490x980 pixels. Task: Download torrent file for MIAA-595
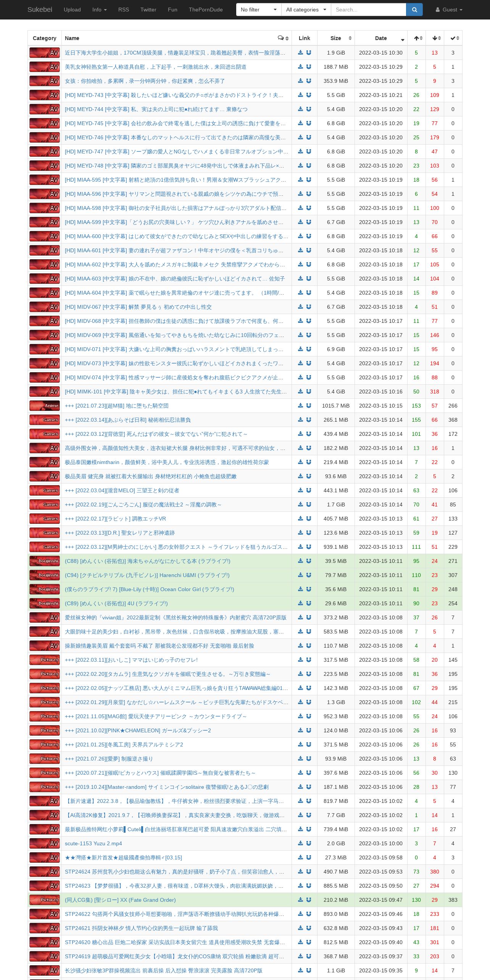300,180
